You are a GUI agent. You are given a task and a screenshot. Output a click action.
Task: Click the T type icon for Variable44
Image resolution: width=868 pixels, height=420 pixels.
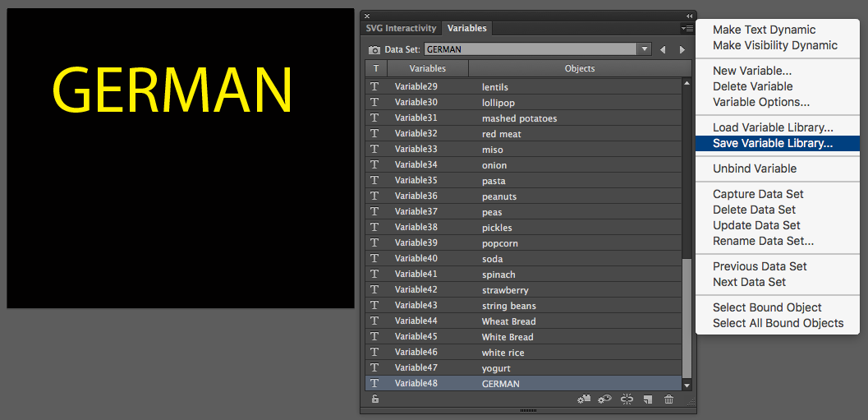(374, 321)
